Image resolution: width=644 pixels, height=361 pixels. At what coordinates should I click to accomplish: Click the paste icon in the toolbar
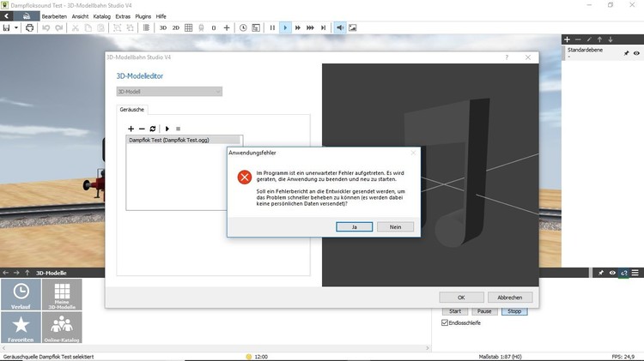101,28
